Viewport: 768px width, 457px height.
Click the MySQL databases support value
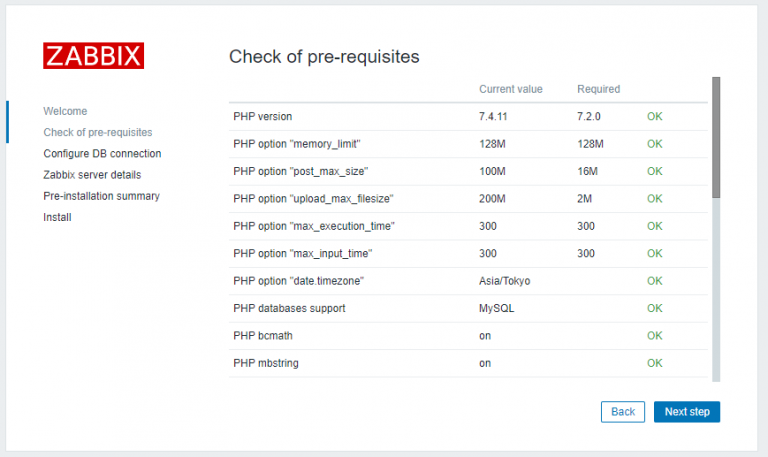click(496, 308)
